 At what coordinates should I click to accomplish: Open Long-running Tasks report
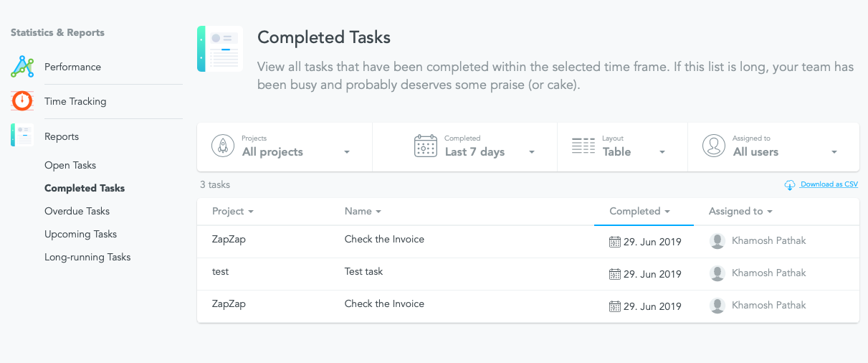(87, 257)
